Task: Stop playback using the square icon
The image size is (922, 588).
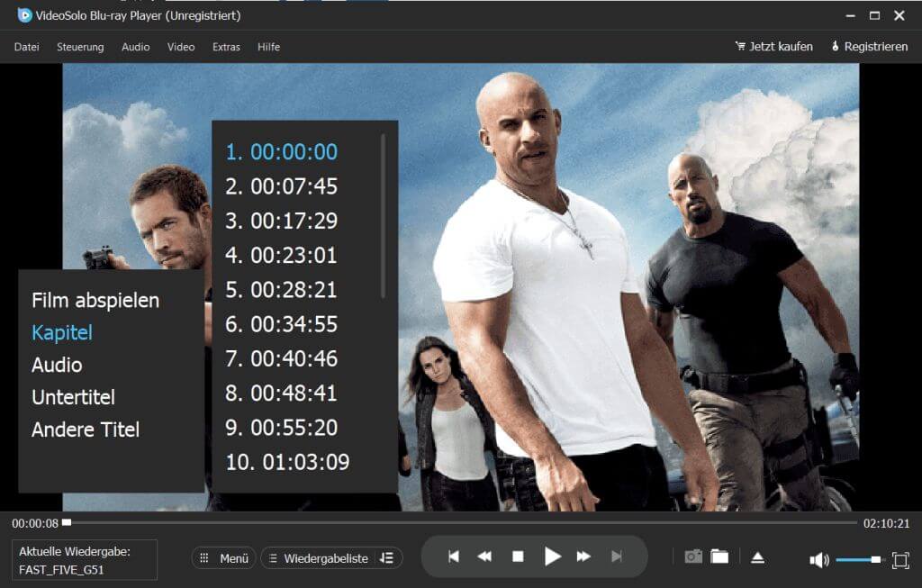Action: 519,556
